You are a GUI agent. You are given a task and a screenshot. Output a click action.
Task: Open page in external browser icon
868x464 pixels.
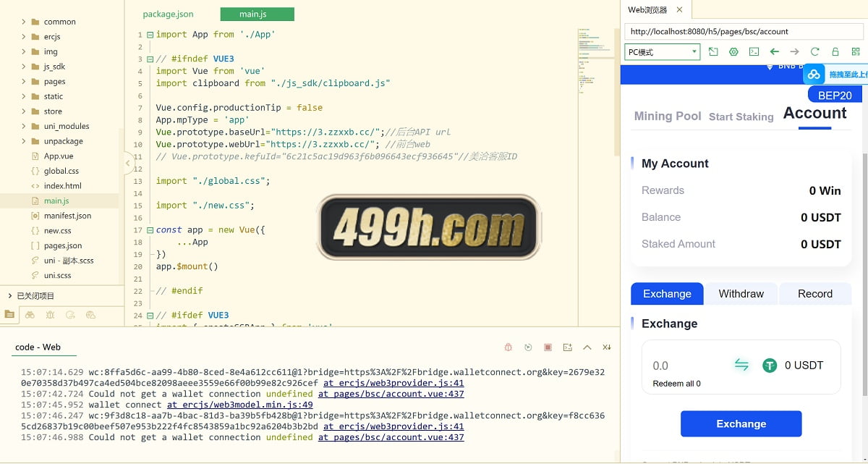(x=713, y=52)
